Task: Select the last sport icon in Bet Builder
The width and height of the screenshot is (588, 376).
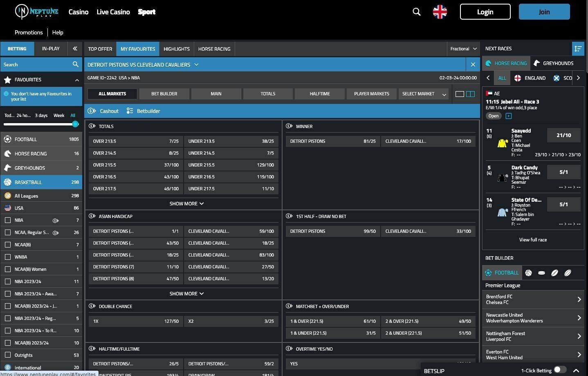Action: pyautogui.click(x=568, y=273)
